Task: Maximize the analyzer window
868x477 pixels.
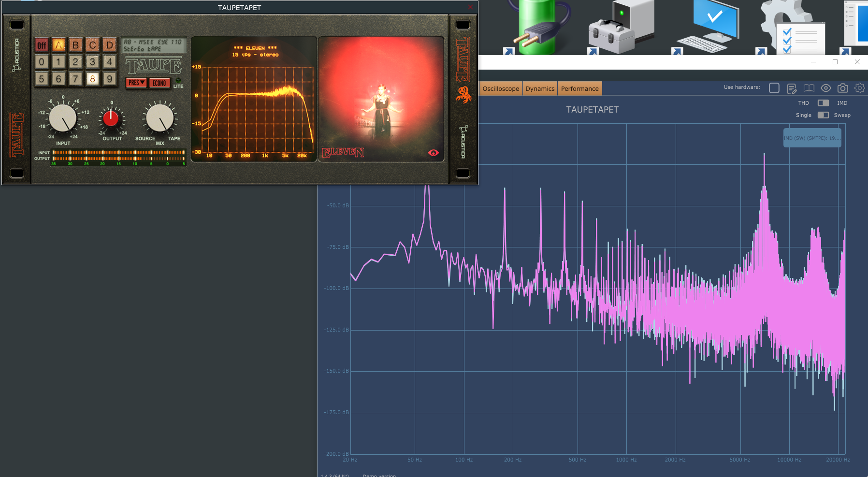Action: pos(835,62)
